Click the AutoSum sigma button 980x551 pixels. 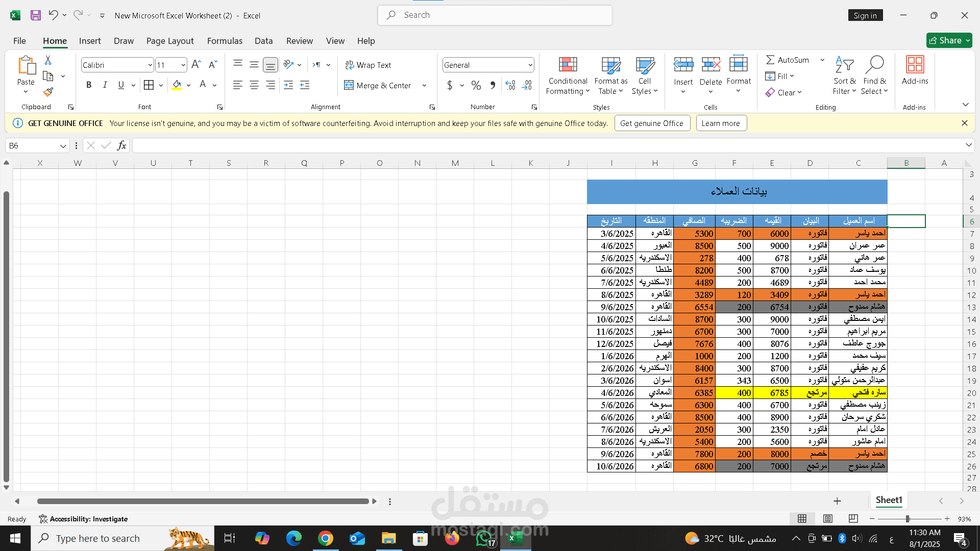click(x=788, y=60)
